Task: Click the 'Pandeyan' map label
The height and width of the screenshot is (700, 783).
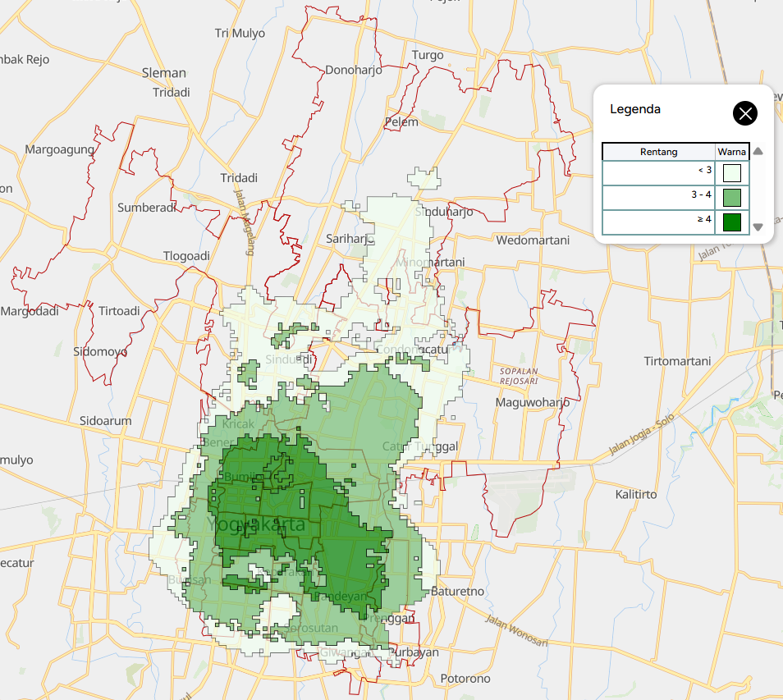Action: tap(340, 596)
